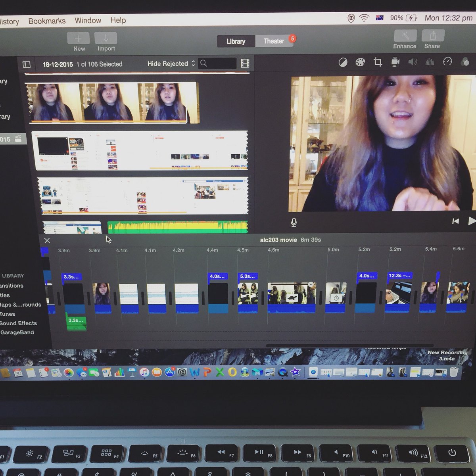Close the alc203 movie timeline
Screen dimensions: 476x476
pos(47,240)
